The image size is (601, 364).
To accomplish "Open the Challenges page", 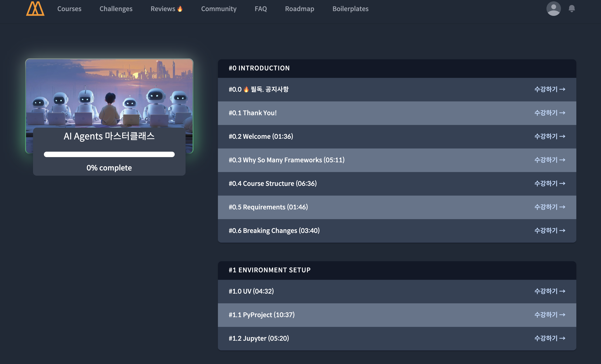I will tap(116, 9).
